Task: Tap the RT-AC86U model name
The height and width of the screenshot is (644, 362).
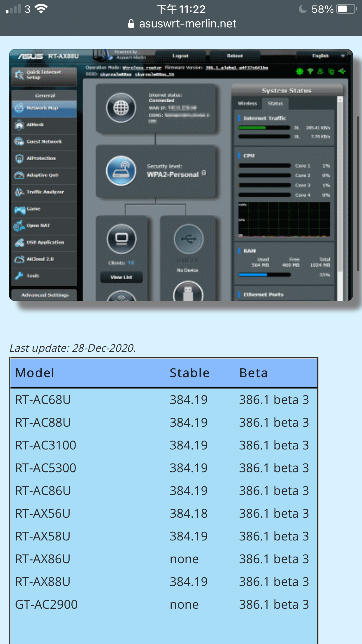Action: point(43,491)
